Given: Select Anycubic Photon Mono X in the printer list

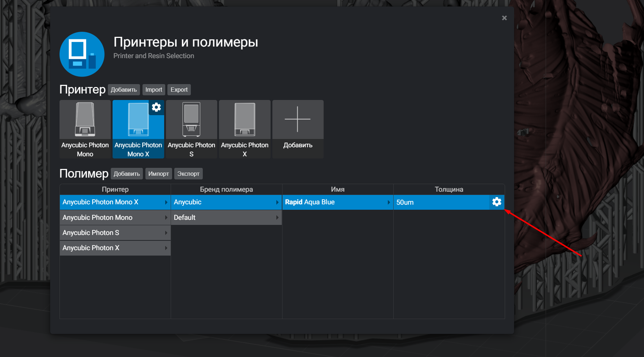Looking at the screenshot, I should point(115,202).
